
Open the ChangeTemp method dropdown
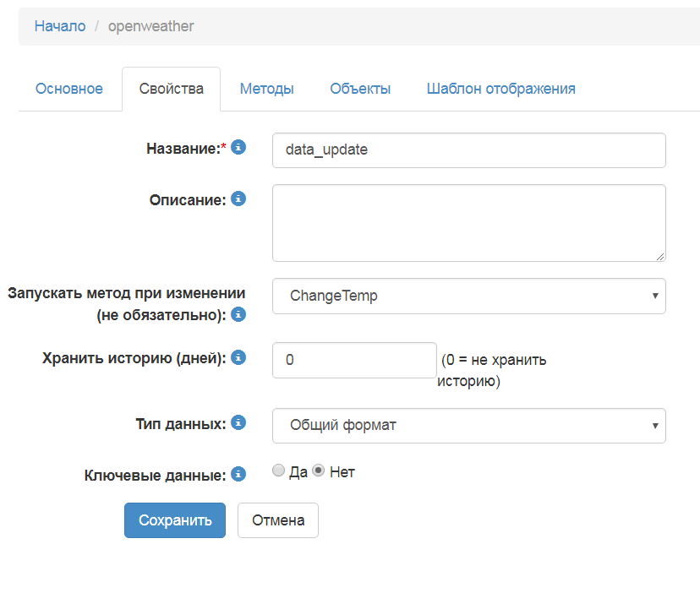[468, 296]
